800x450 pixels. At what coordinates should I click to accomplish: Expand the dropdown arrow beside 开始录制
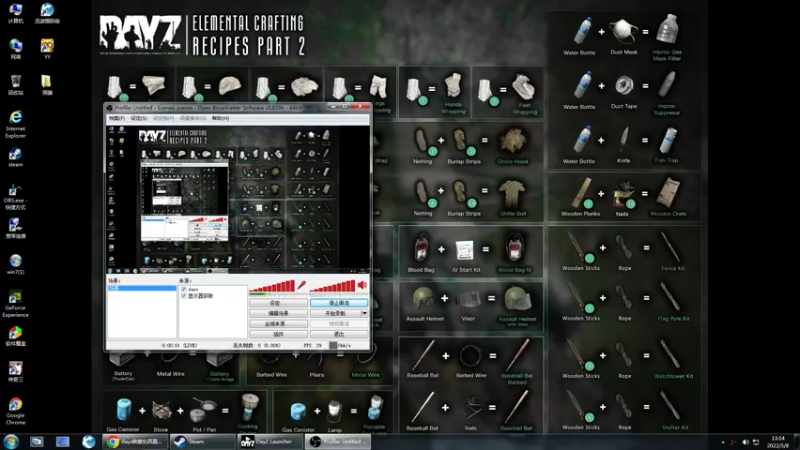(x=364, y=313)
